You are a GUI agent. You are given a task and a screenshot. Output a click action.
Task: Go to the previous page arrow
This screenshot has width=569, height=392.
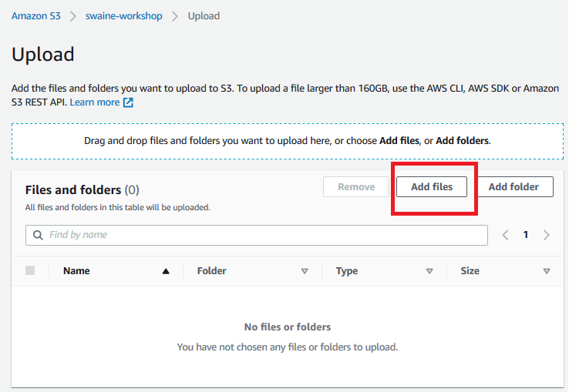coord(505,235)
